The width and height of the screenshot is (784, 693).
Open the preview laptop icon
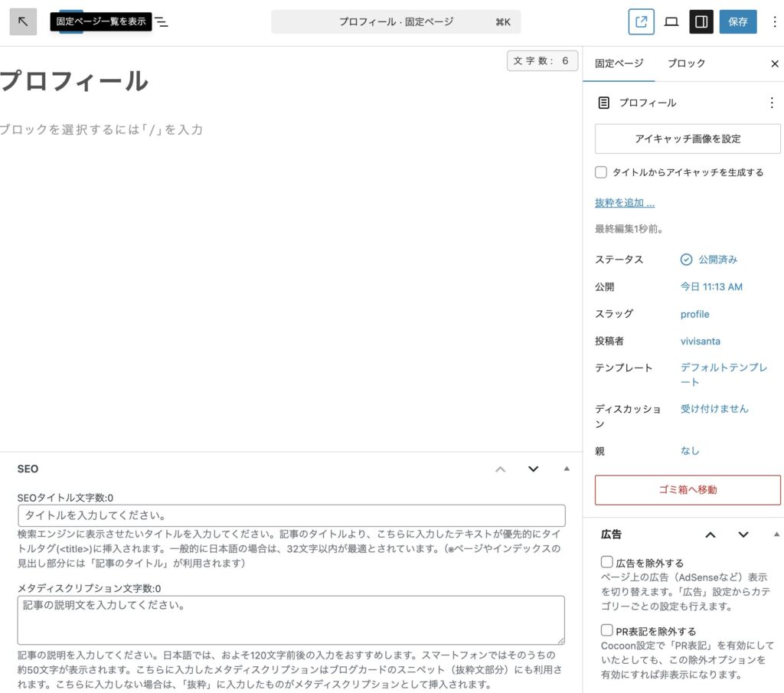point(671,21)
